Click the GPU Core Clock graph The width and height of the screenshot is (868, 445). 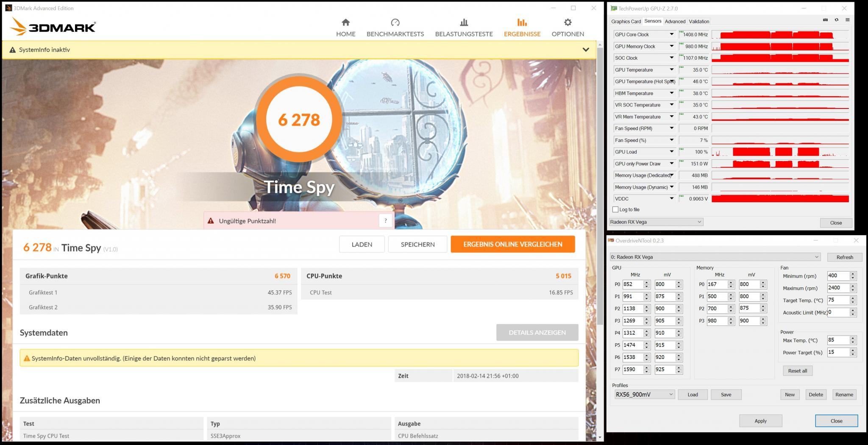click(780, 34)
